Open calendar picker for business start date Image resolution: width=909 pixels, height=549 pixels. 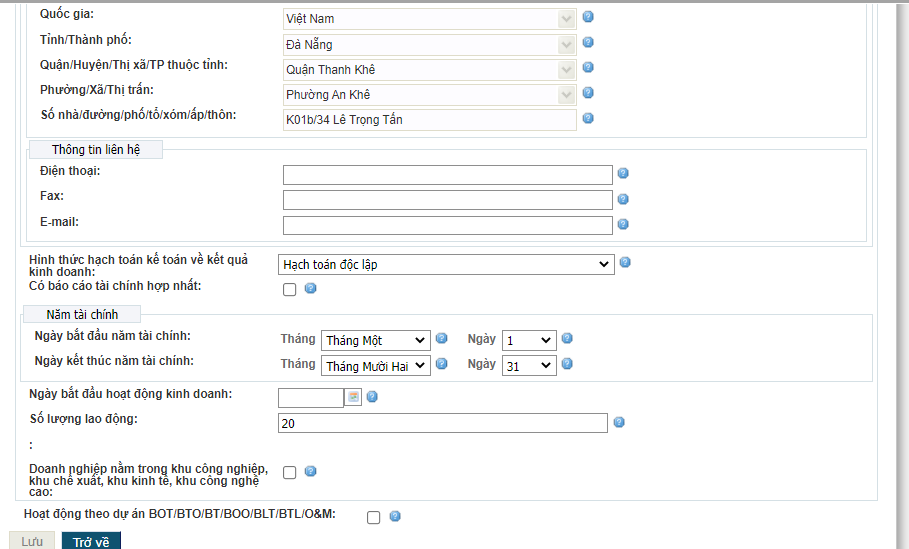pos(353,397)
